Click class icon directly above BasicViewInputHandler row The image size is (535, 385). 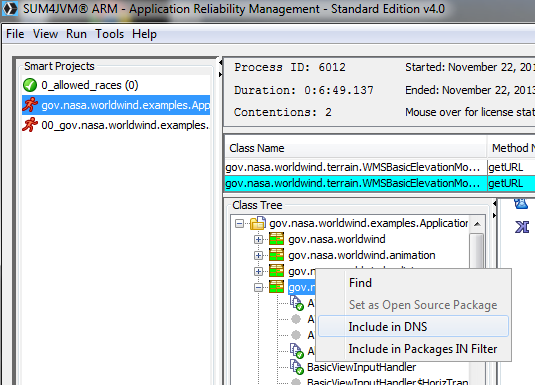click(x=297, y=351)
